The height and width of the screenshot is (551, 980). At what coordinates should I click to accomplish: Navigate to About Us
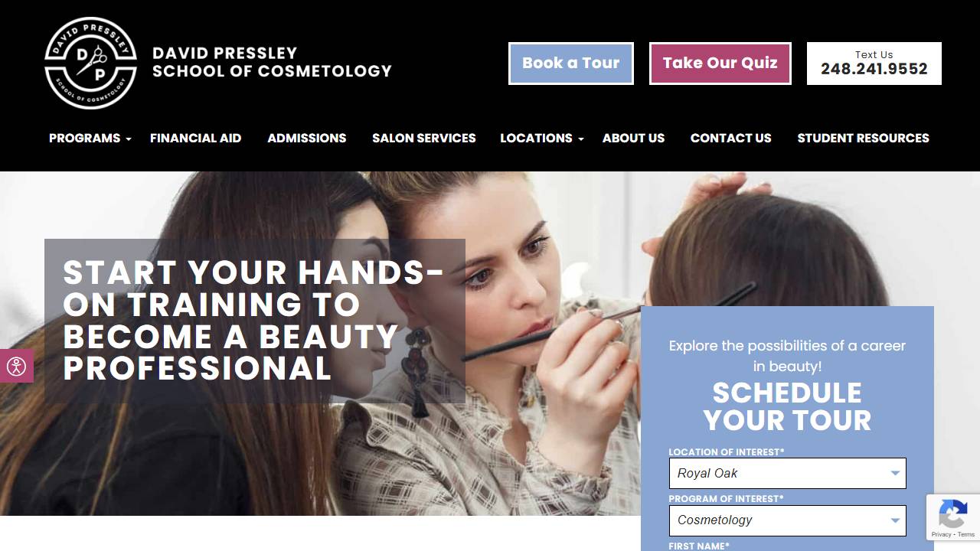[x=633, y=138]
